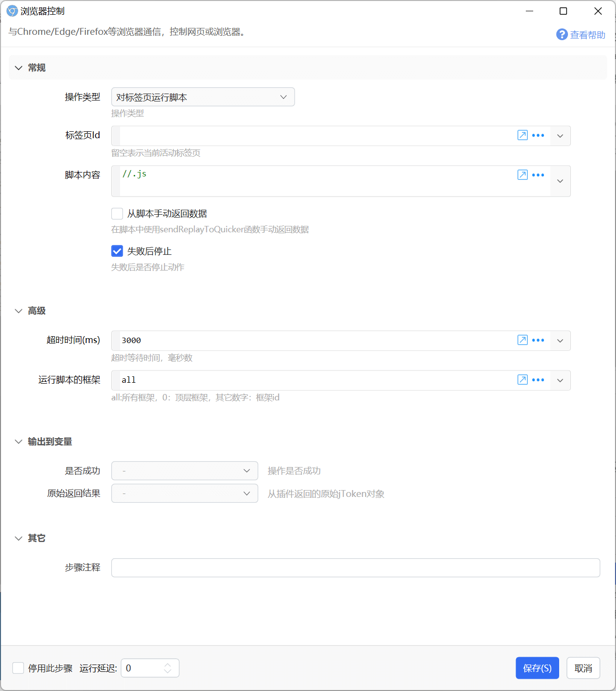This screenshot has width=616, height=691.
Task: Click three-dots menu in 运行脚本的框架 row
Action: pyautogui.click(x=538, y=380)
